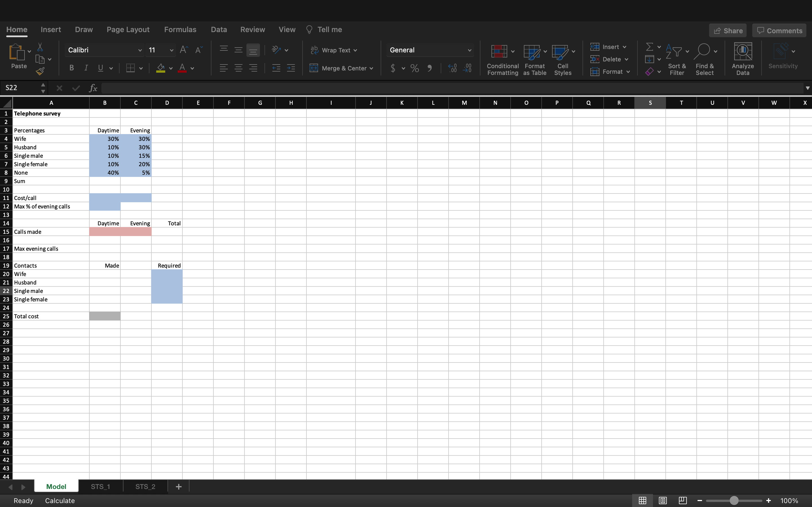Click the Comments button

(x=779, y=30)
